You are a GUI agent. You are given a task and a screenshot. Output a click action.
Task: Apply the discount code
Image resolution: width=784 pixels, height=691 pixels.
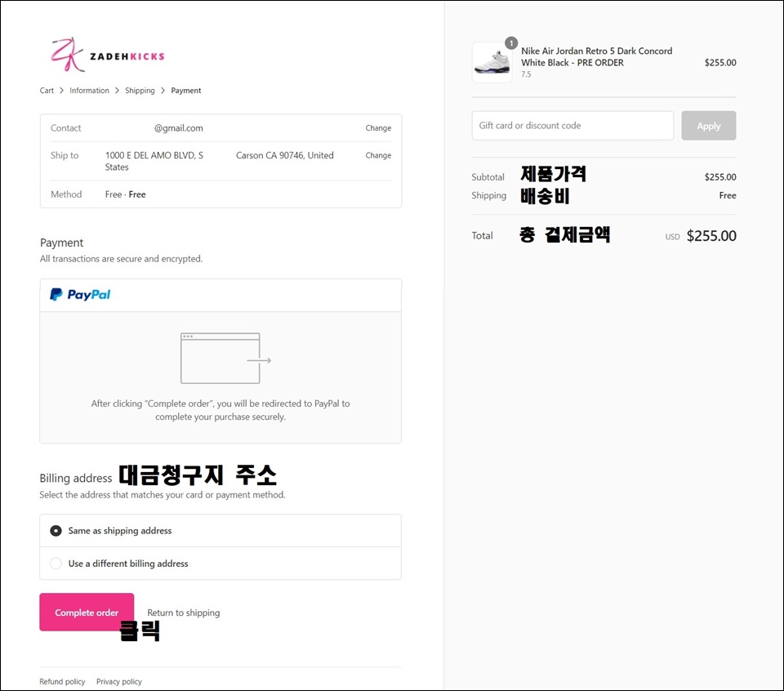709,126
